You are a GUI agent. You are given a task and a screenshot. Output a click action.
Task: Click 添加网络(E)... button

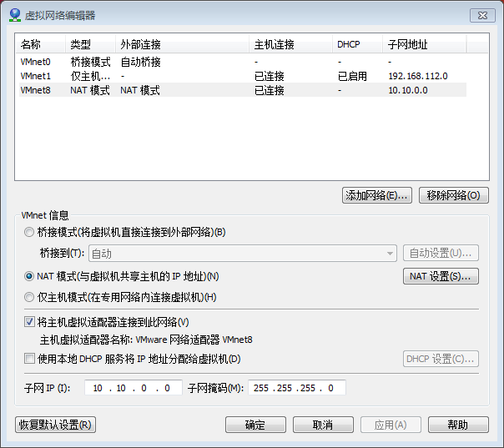click(376, 195)
